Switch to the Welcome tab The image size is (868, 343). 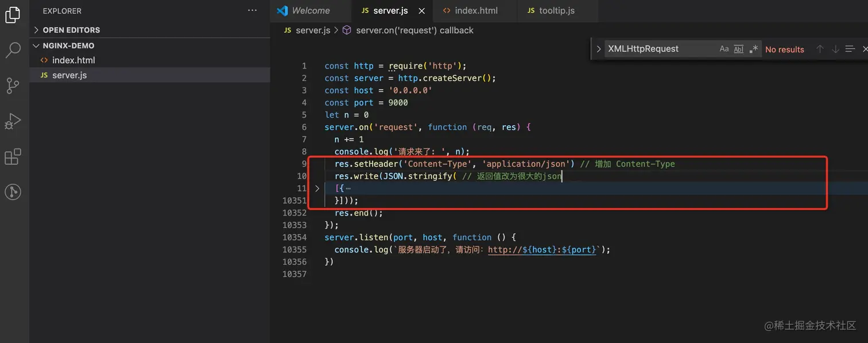311,10
